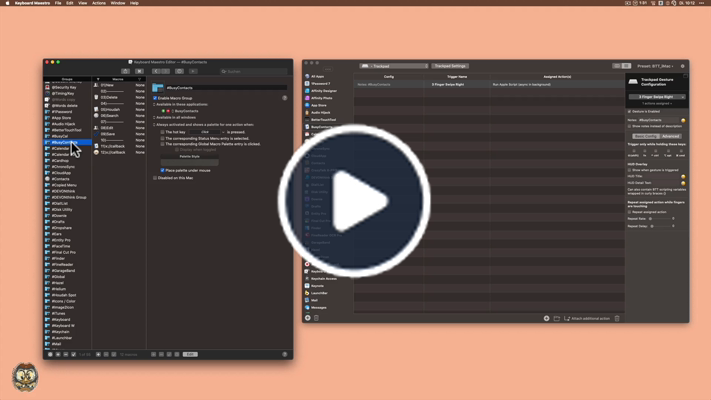This screenshot has width=711, height=400.
Task: Go back using the toolbar back arrow
Action: pos(156,71)
